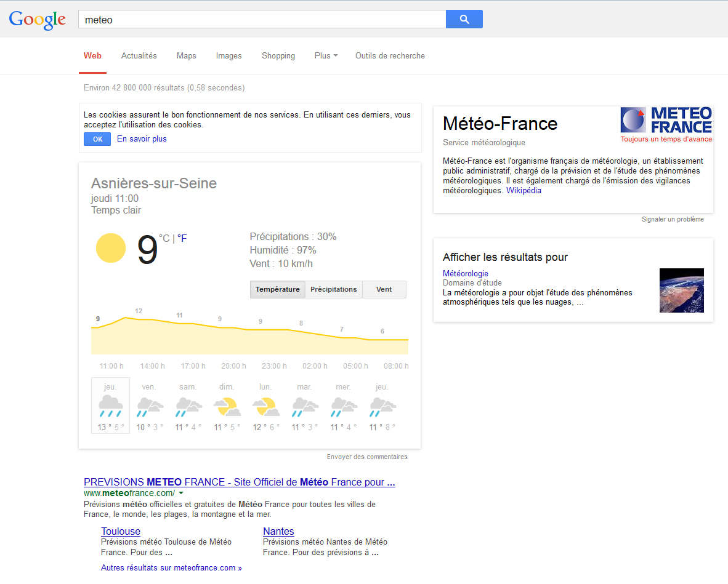The width and height of the screenshot is (728, 584).
Task: Open the Actualités tab
Action: 139,55
